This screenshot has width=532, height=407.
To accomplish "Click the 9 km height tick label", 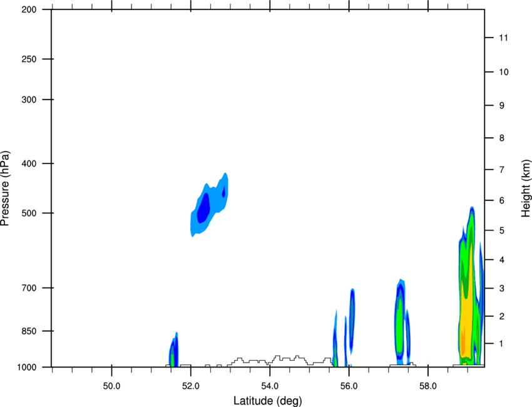I will point(501,106).
